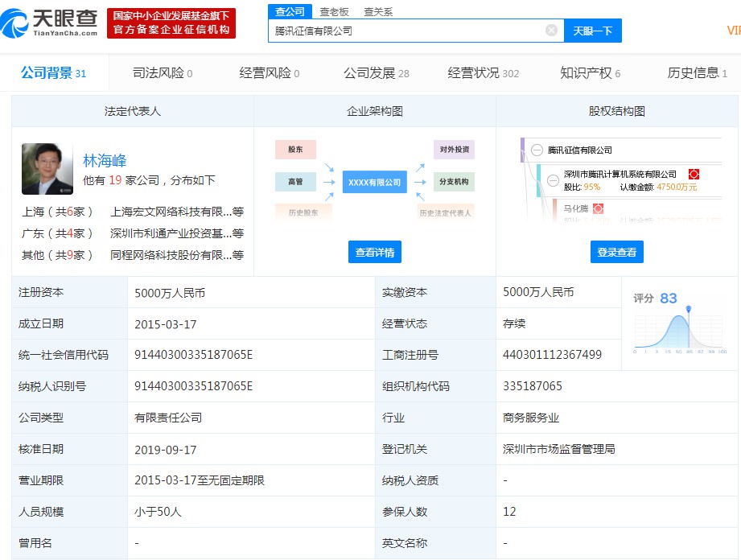741x560 pixels.
Task: Switch to the 查关系 search tab
Action: point(378,12)
